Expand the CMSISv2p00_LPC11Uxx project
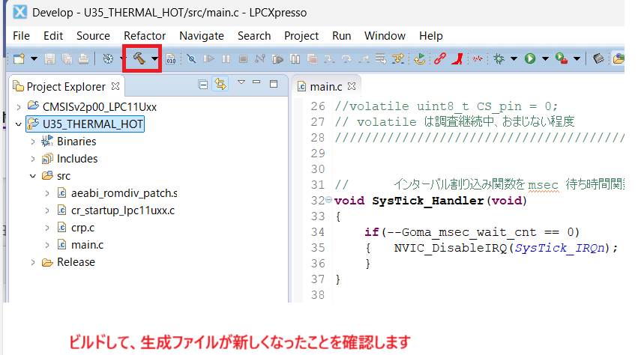Screen dimensions: 644x355 tap(19, 106)
